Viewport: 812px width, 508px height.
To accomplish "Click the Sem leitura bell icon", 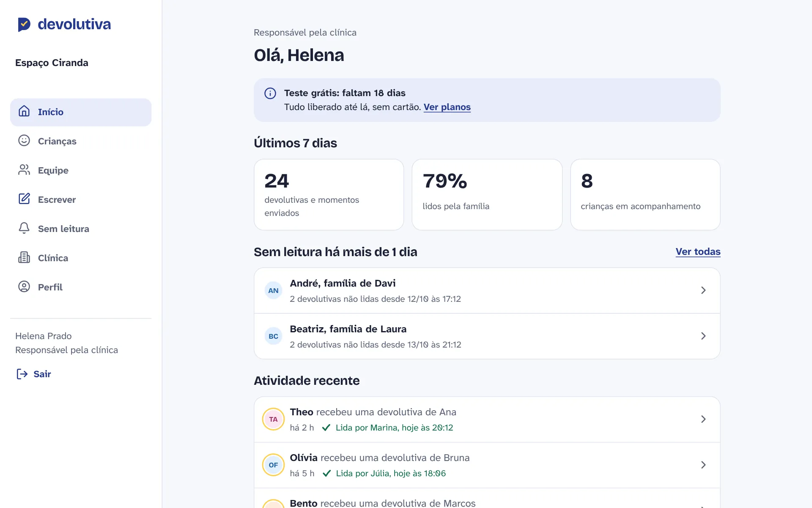I will [24, 228].
